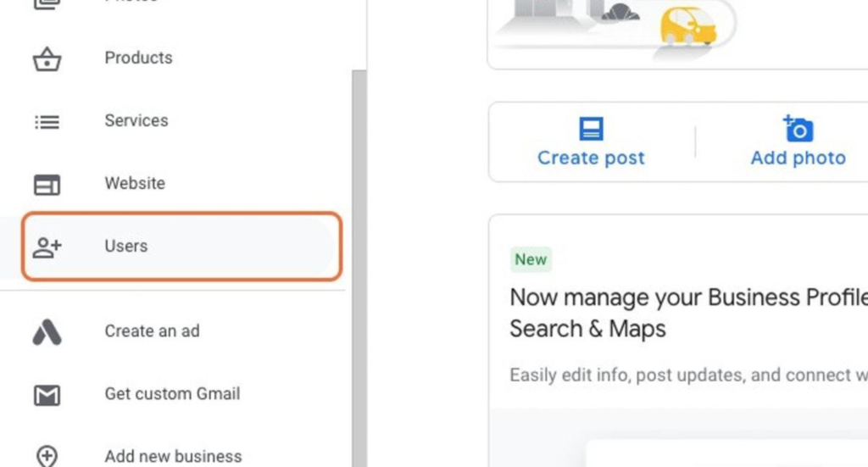This screenshot has height=467, width=868.
Task: Open the highlighted Users menu entry
Action: (x=181, y=247)
